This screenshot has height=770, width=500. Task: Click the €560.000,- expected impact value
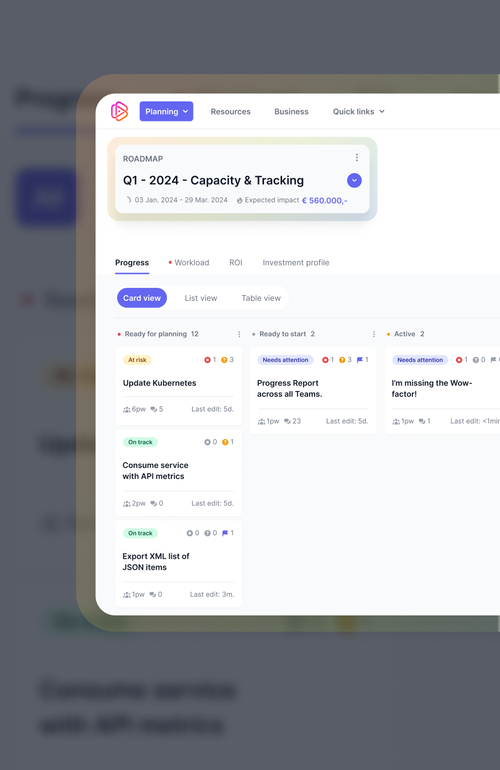pyautogui.click(x=324, y=200)
